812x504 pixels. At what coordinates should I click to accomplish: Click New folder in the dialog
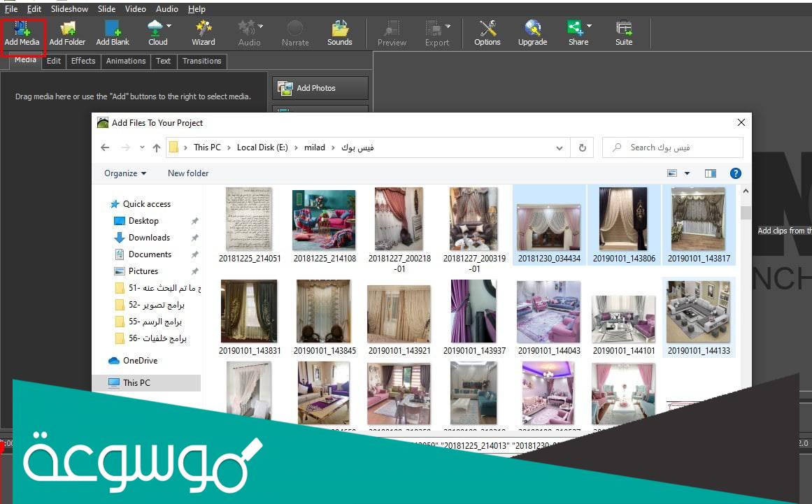pyautogui.click(x=188, y=173)
